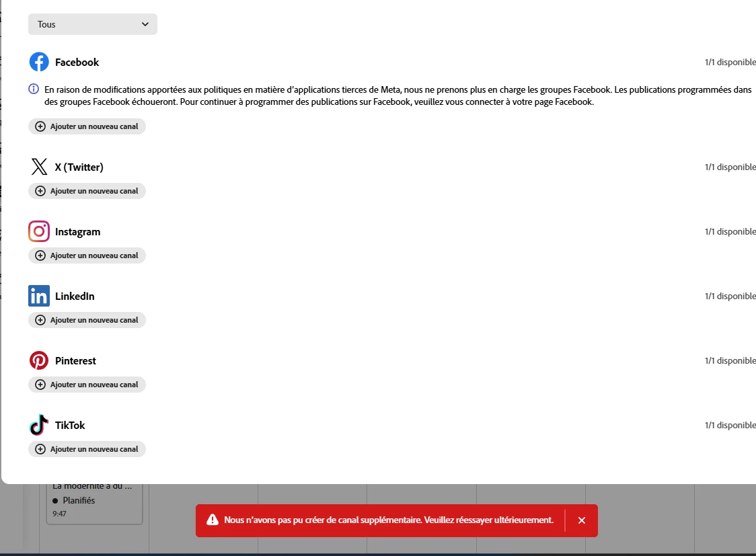756x556 pixels.
Task: Click the Meta policy notice about Facebook groups
Action: [x=398, y=95]
